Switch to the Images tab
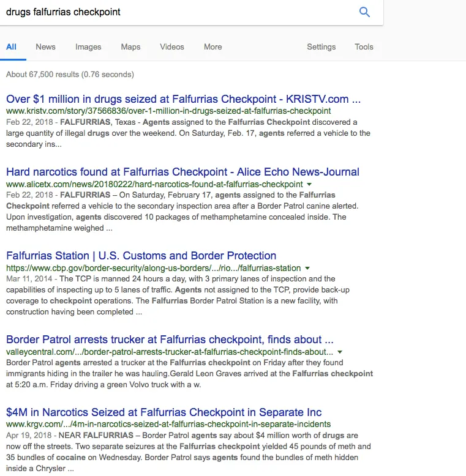 [88, 47]
